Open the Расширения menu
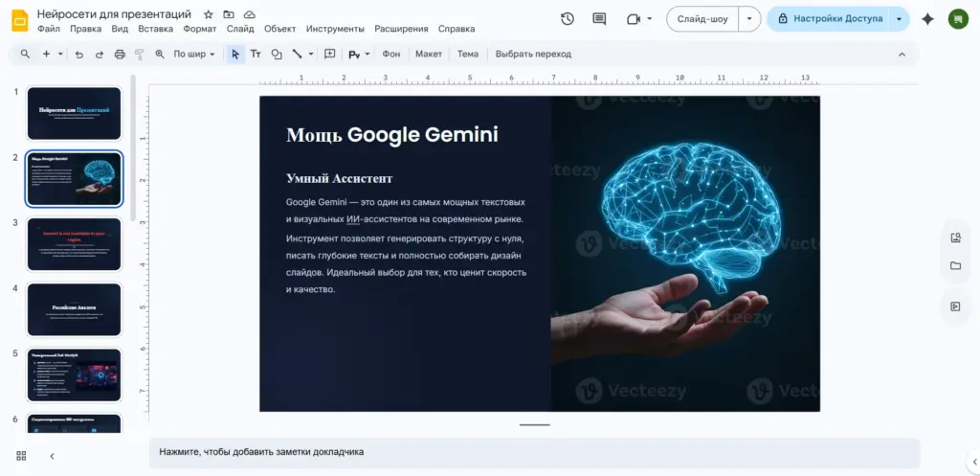Image resolution: width=980 pixels, height=476 pixels. coord(401,29)
